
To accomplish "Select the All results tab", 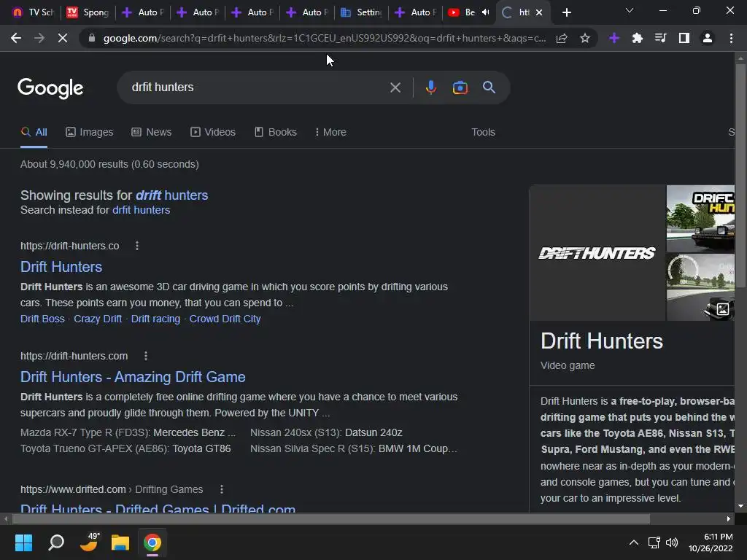I will coord(34,132).
